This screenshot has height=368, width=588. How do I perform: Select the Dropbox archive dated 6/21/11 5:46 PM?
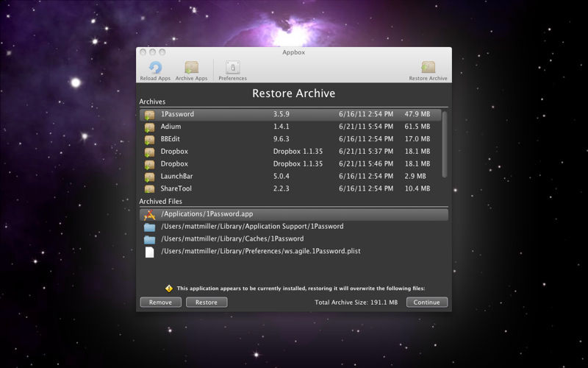click(x=174, y=163)
